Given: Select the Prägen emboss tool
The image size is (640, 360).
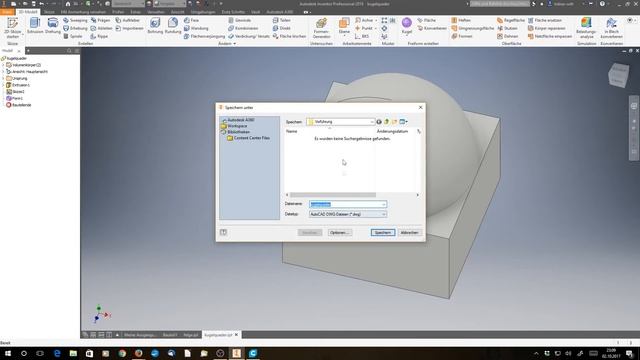Looking at the screenshot, I should [100, 20].
